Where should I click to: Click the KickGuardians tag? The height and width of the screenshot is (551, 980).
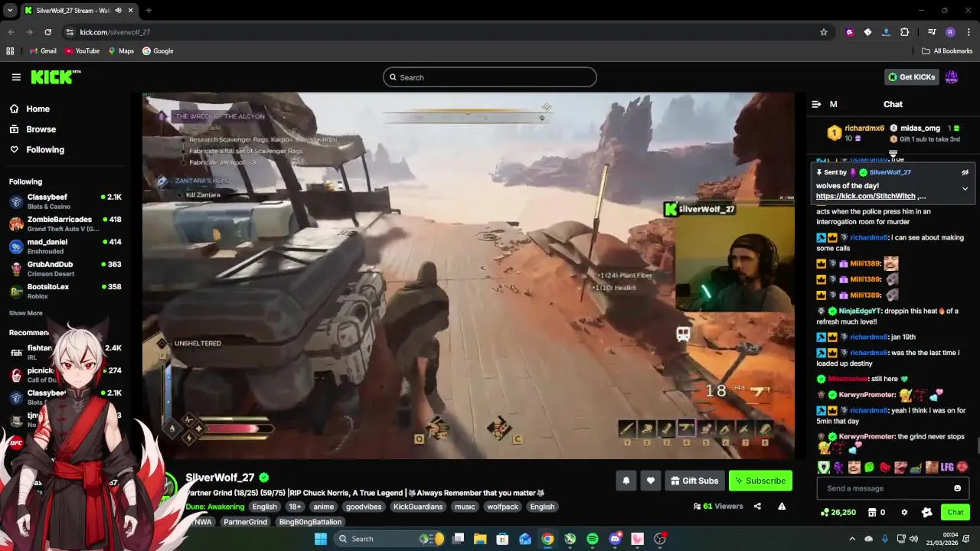418,507
